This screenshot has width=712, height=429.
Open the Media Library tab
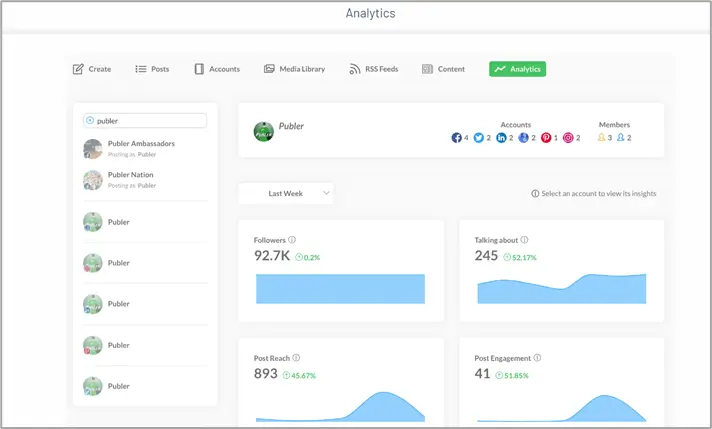pos(294,69)
